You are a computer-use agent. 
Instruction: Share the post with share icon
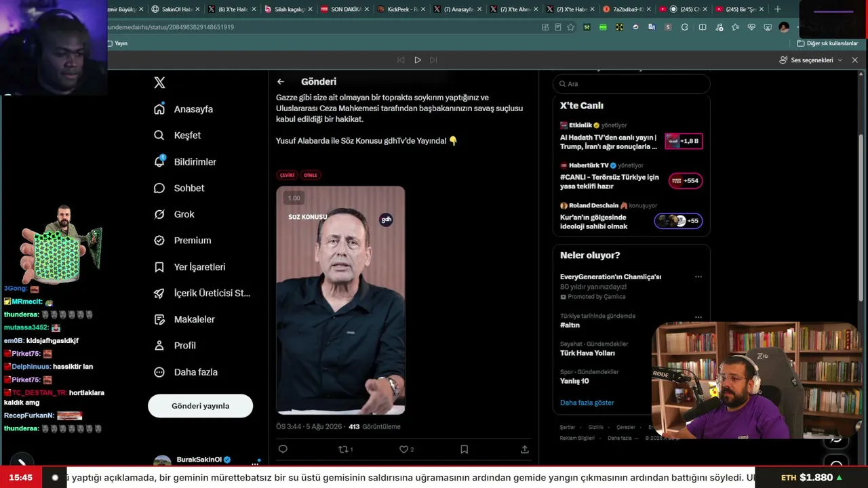click(x=524, y=449)
